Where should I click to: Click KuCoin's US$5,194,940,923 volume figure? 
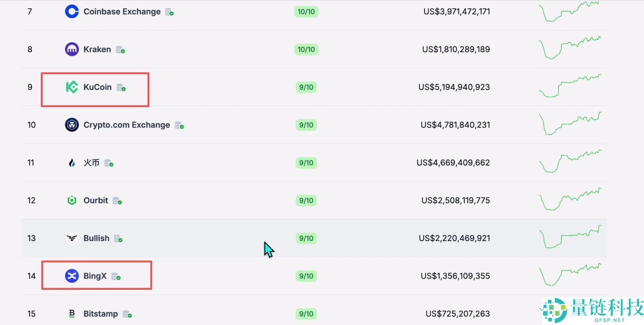coord(454,87)
